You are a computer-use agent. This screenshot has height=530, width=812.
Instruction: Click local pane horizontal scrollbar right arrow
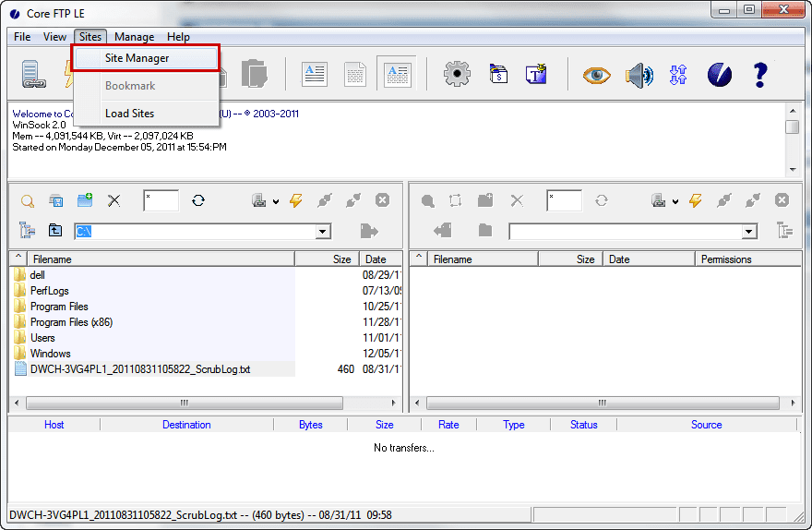tap(394, 403)
